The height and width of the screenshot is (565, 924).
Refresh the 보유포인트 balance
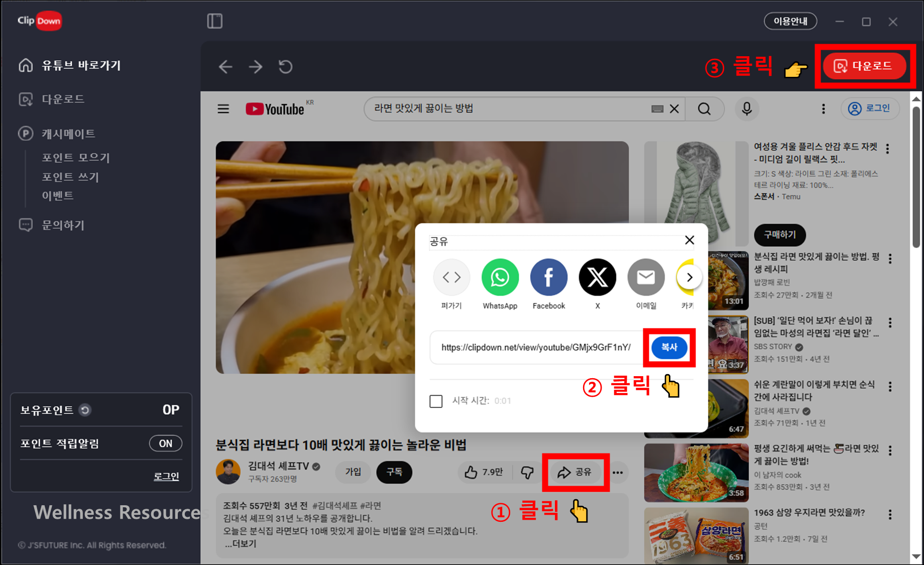[x=85, y=410]
